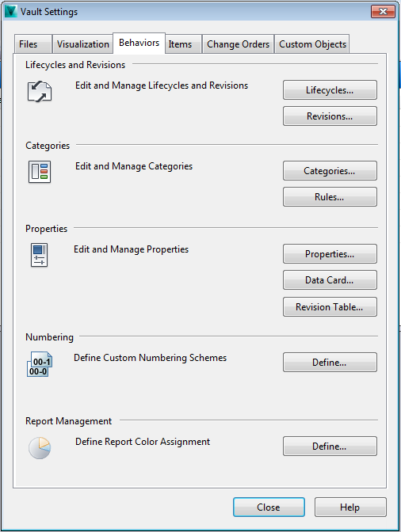Click the Categories list icon
The image size is (401, 532).
pyautogui.click(x=40, y=172)
